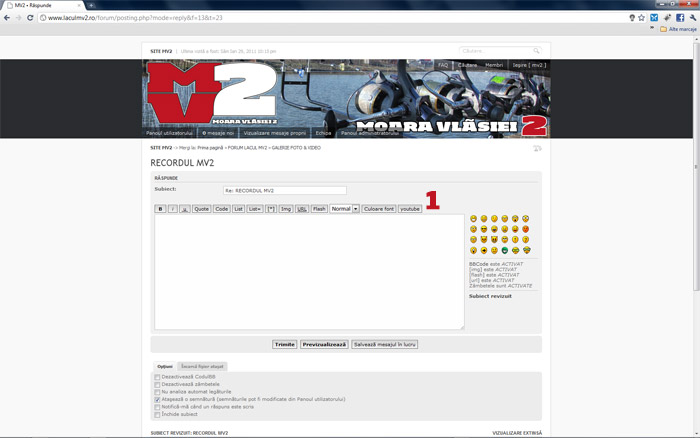The width and height of the screenshot is (700, 438).
Task: Click into the Subiect text field
Action: click(x=284, y=190)
